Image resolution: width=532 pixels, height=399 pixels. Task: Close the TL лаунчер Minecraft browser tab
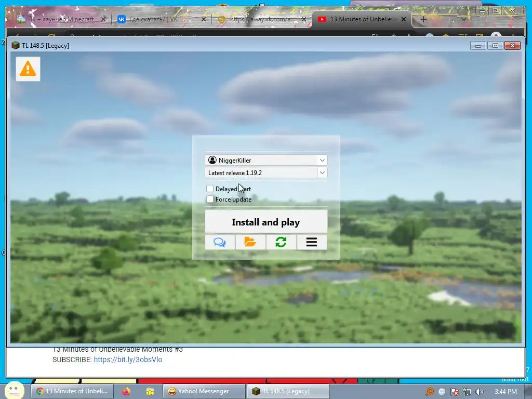103,19
